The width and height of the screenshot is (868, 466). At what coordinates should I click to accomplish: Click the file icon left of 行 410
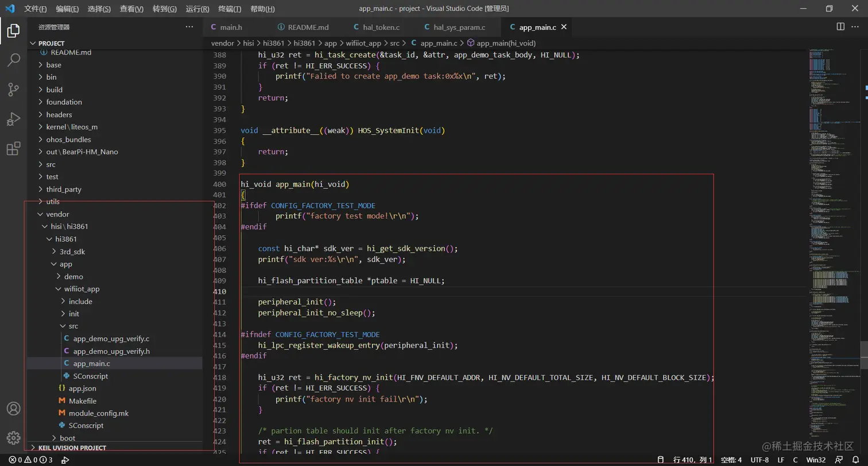(660, 460)
